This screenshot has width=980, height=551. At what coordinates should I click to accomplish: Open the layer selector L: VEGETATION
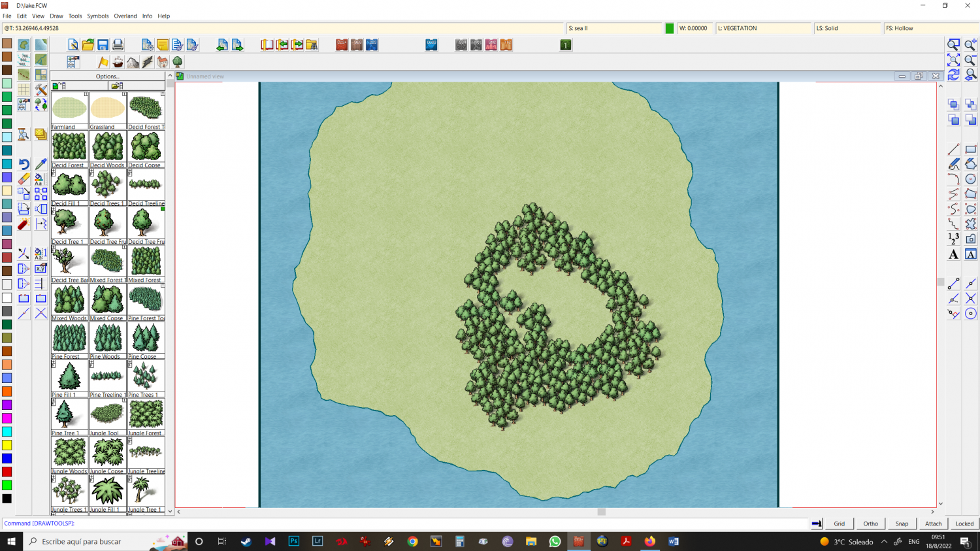tap(763, 28)
